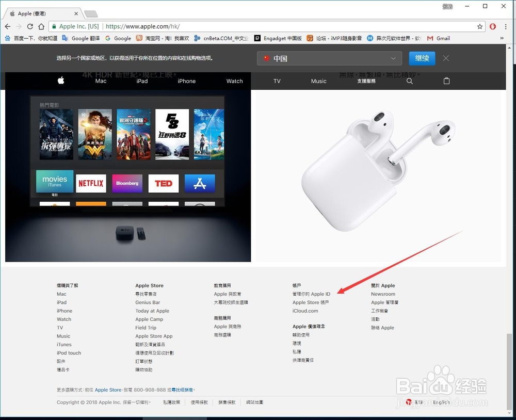516x420 pixels.
Task: Go back using the browser back arrow
Action: coord(8,26)
